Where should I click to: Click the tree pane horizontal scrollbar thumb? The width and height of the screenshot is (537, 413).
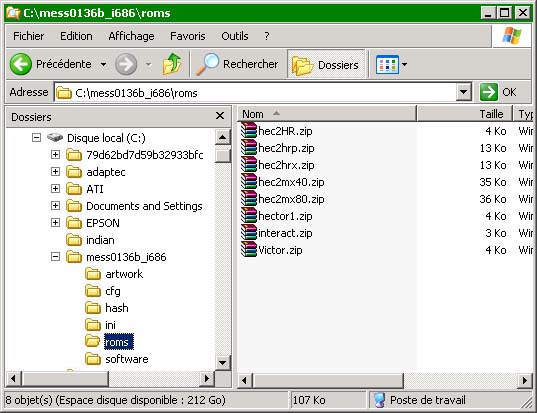(x=65, y=378)
